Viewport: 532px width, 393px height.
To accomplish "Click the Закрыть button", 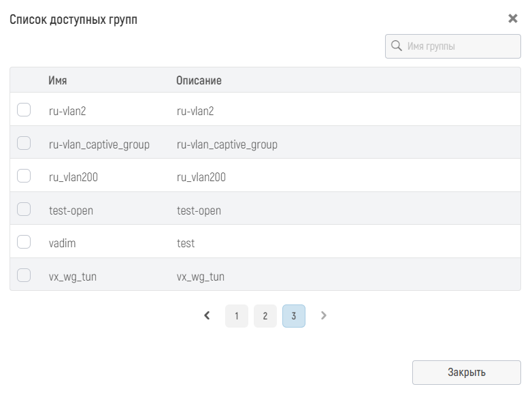I will pos(467,373).
